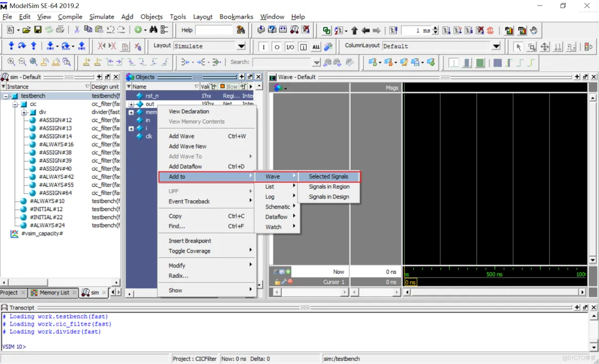Click the Name column header in Objects
599x364 pixels.
point(162,86)
